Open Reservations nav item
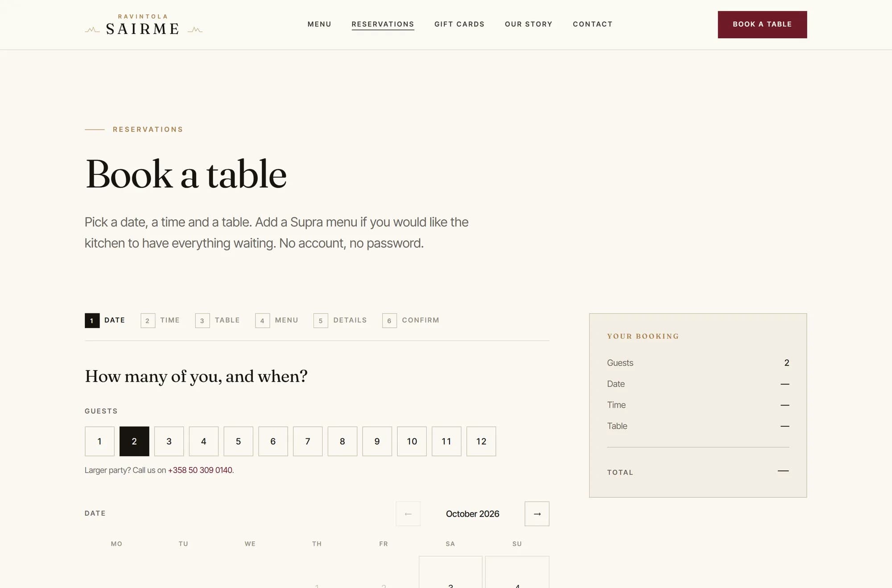 tap(383, 25)
